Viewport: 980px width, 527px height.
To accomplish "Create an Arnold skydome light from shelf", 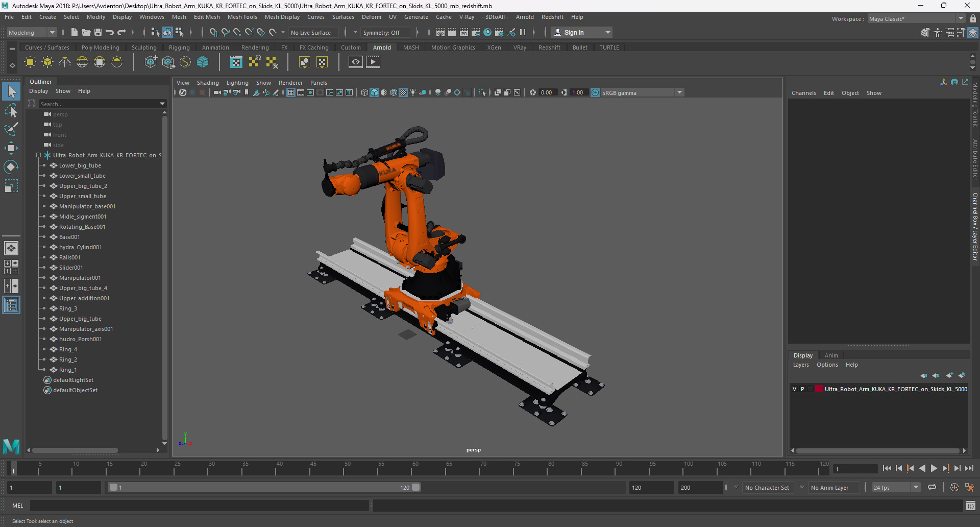I will coord(82,62).
